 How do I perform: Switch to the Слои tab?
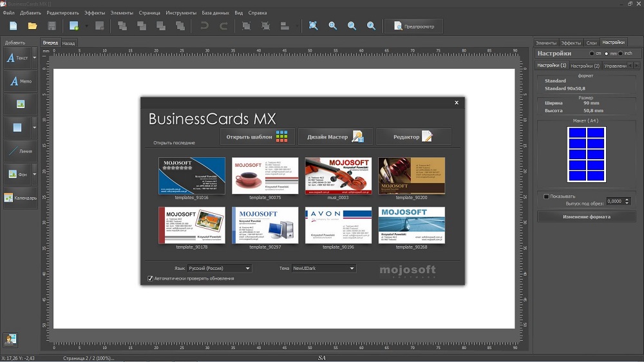point(591,43)
